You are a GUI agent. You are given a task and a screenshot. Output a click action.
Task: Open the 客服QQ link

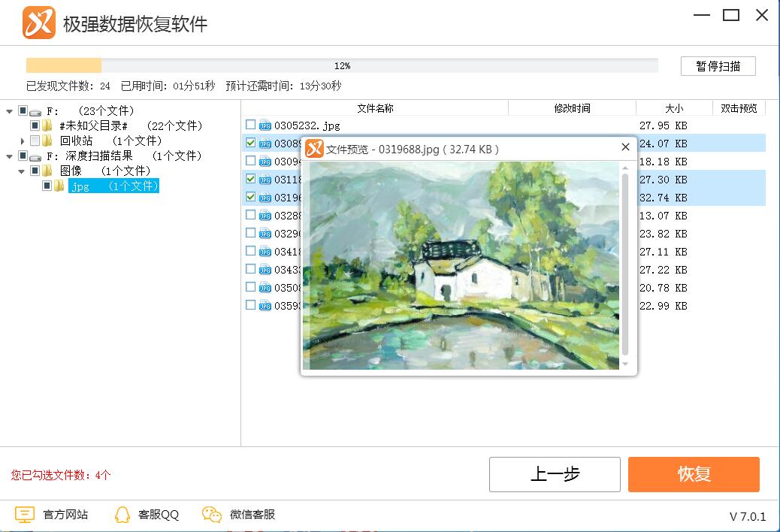[159, 515]
